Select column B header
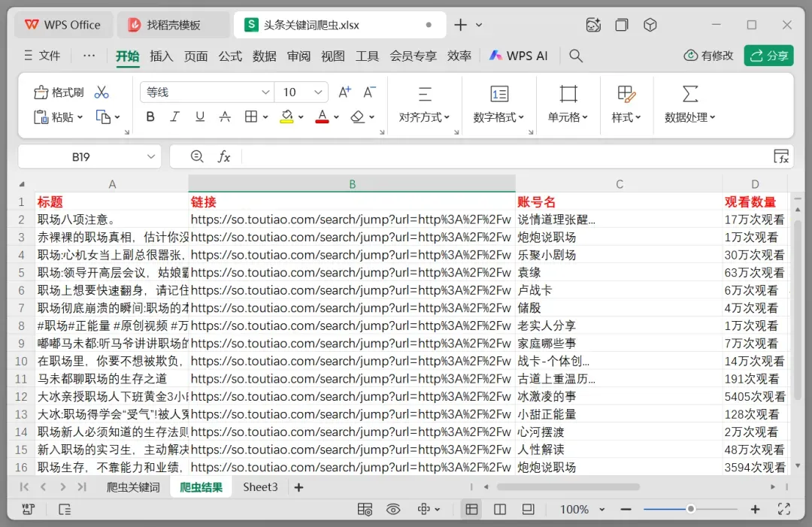The height and width of the screenshot is (527, 812). tap(352, 183)
